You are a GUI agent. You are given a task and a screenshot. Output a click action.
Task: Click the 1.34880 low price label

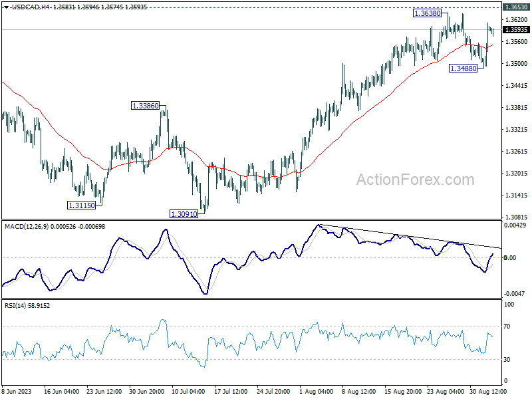pyautogui.click(x=463, y=68)
